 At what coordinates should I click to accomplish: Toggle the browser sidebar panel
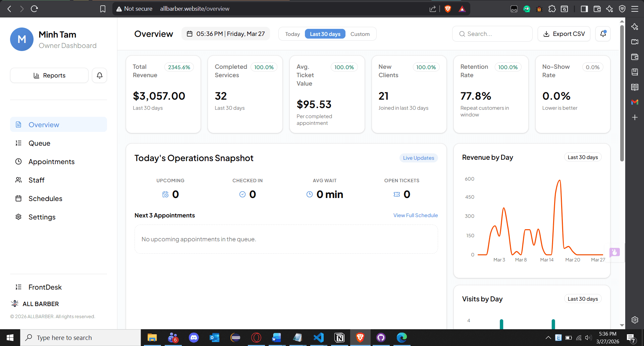click(x=584, y=9)
